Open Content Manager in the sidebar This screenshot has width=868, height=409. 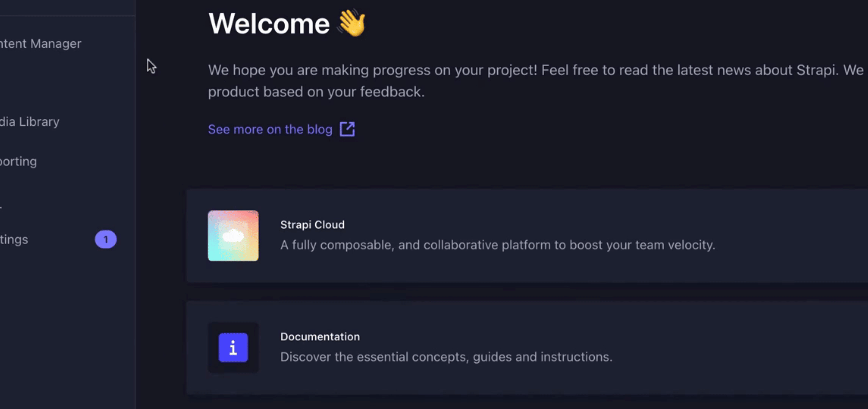41,44
